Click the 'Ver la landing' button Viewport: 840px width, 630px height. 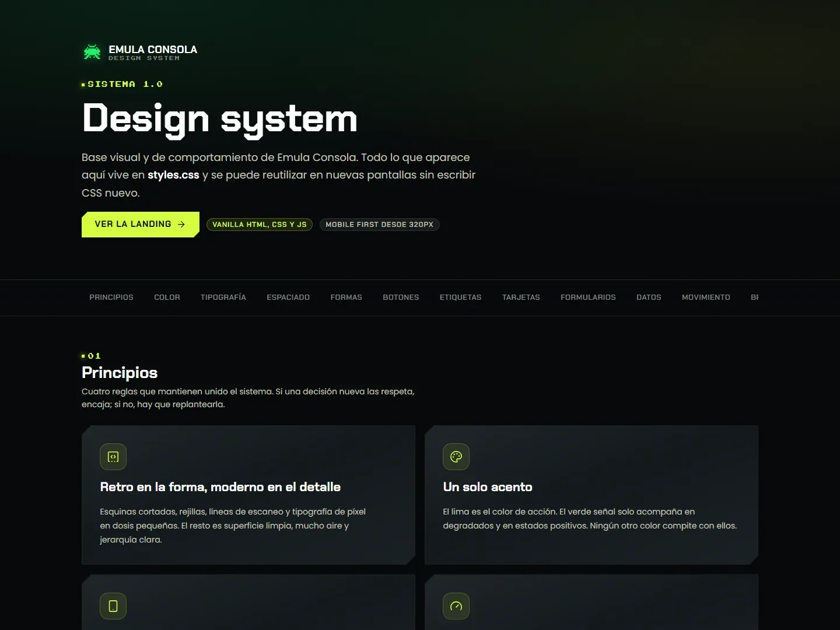141,225
